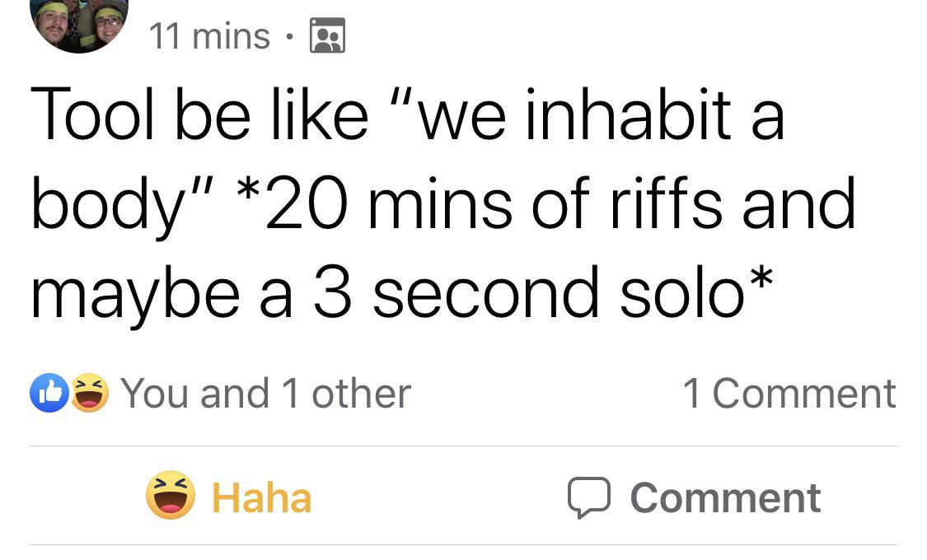Click the bold Comment label text
927x560 pixels.
725,497
